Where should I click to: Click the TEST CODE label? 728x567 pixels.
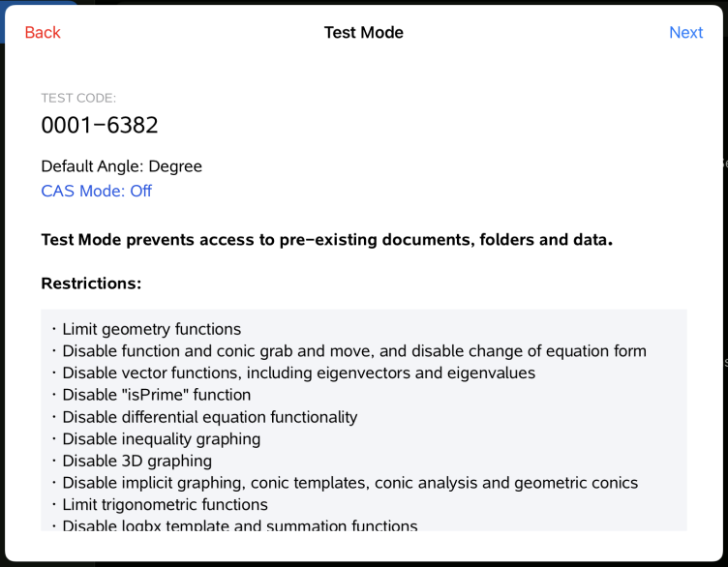[x=78, y=98]
